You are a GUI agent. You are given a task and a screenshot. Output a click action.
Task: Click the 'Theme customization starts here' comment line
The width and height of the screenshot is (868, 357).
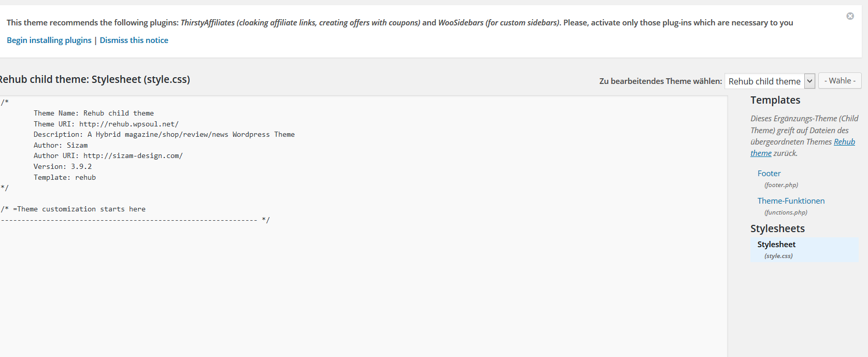(x=73, y=209)
